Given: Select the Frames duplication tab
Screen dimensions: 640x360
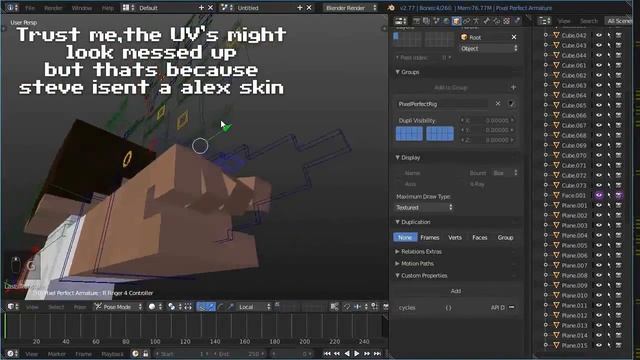Looking at the screenshot, I should pos(430,237).
